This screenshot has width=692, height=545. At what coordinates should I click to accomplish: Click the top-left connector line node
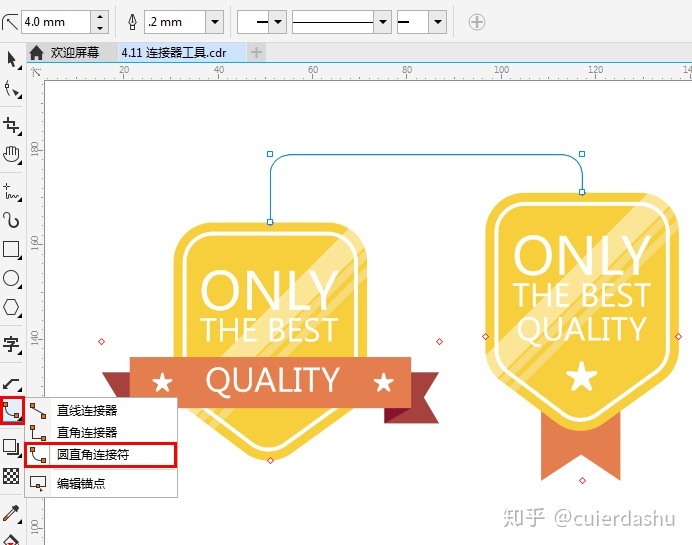pyautogui.click(x=270, y=154)
